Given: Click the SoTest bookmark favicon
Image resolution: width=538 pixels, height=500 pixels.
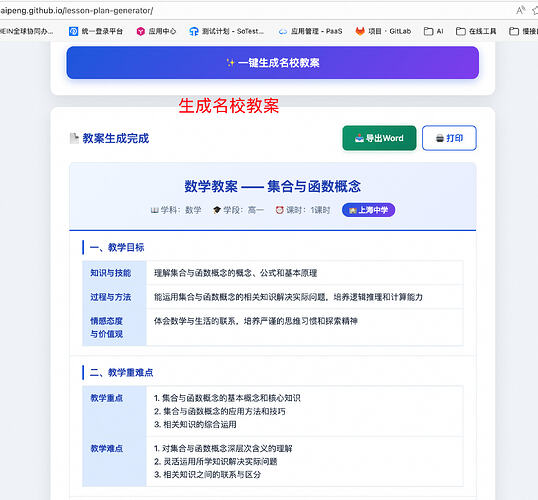Looking at the screenshot, I should click(x=194, y=31).
